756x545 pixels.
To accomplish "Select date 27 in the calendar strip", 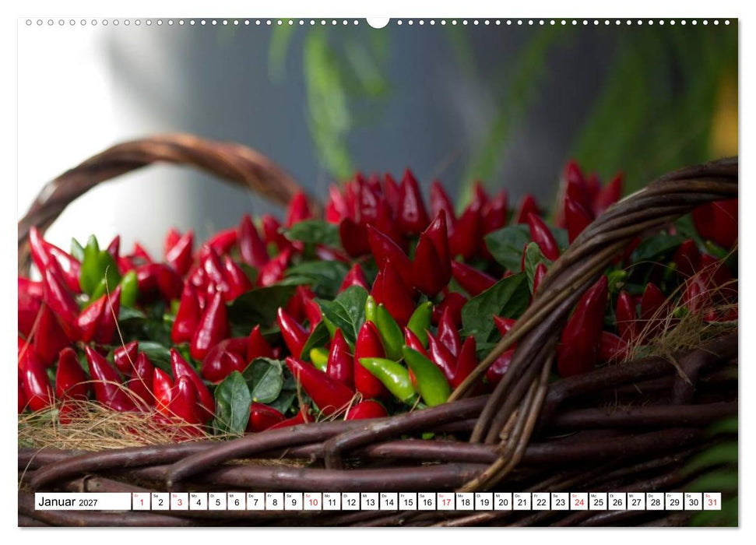I will tap(636, 501).
